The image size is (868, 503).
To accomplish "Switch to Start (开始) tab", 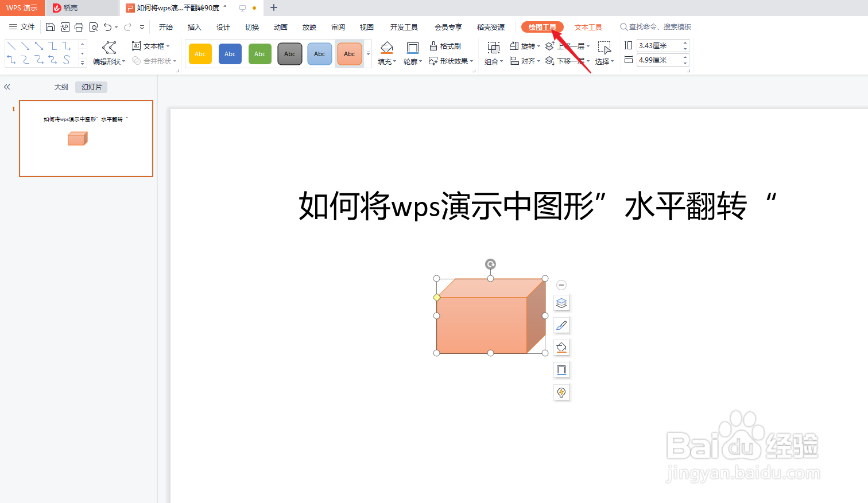I will click(x=166, y=27).
